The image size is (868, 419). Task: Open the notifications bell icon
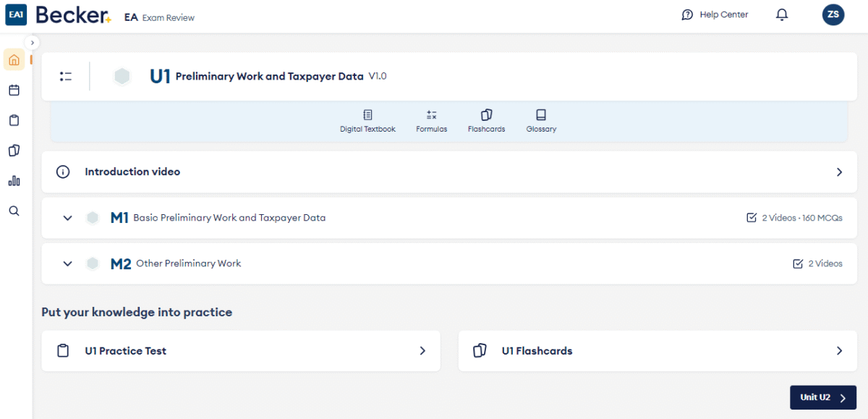[x=782, y=14]
